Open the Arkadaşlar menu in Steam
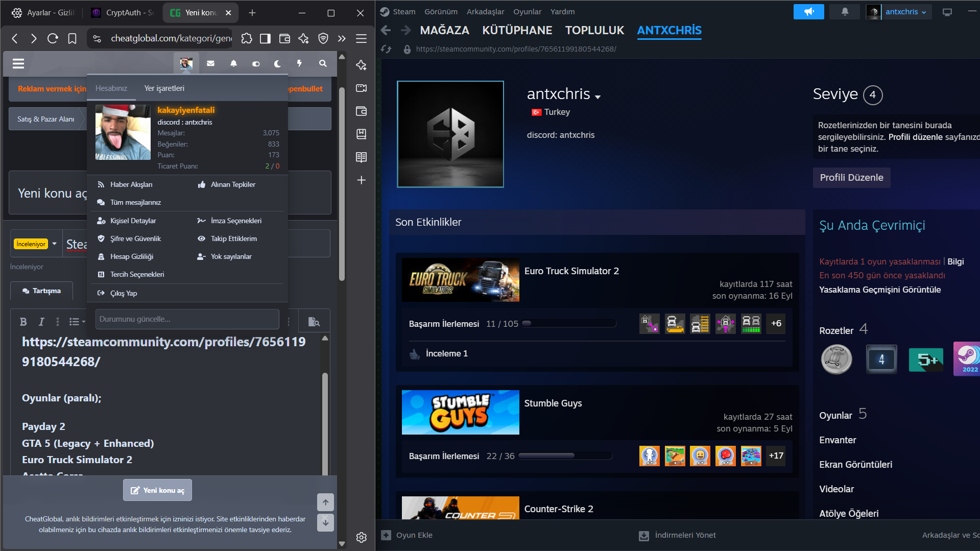980x551 pixels. point(485,12)
